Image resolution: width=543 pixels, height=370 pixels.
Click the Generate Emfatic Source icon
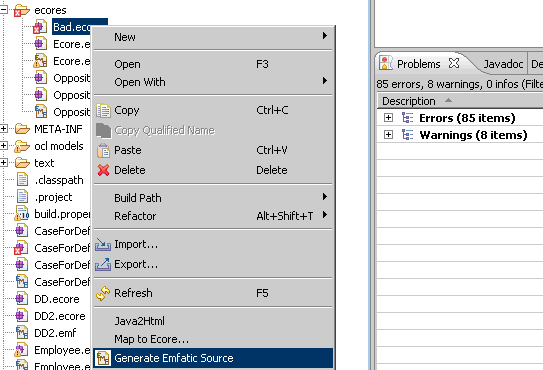pyautogui.click(x=103, y=358)
